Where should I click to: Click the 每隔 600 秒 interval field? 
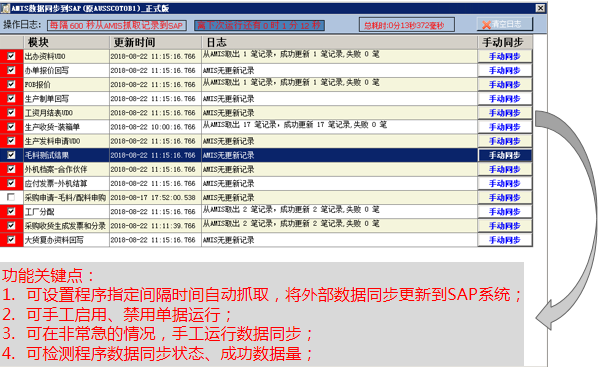(x=117, y=25)
